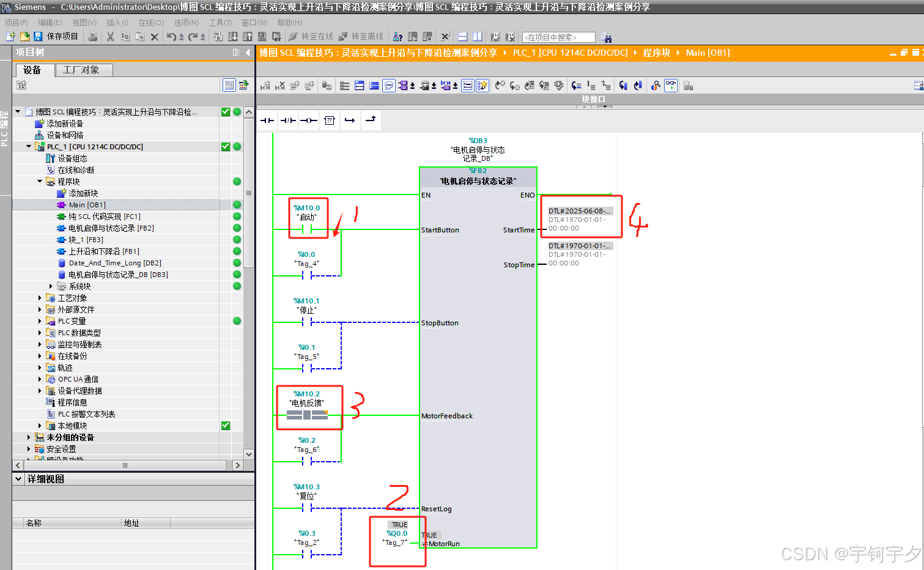Viewport: 924px width, 570px height.
Task: Toggle favorites display star icon in editor
Action: 482,86
